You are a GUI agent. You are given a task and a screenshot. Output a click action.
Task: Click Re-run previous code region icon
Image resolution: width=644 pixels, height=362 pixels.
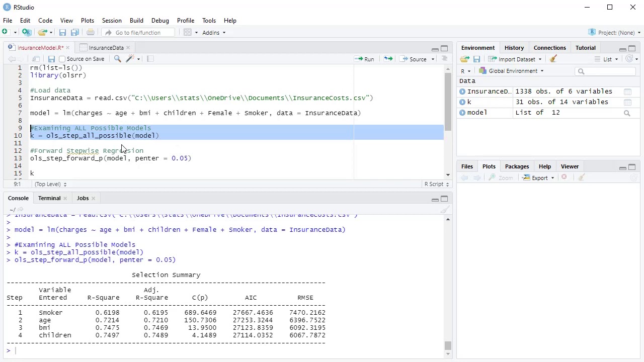pos(388,59)
